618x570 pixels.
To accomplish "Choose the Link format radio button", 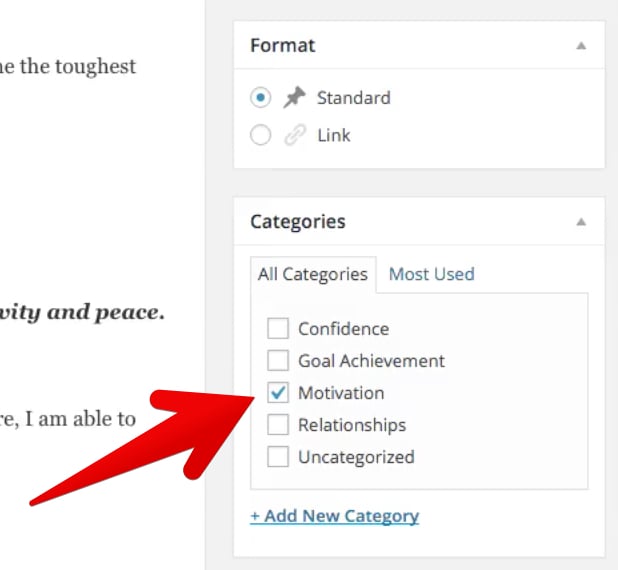I will (x=260, y=135).
